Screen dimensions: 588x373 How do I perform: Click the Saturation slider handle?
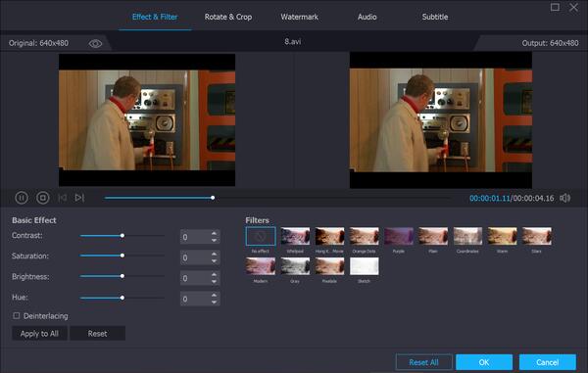click(x=122, y=256)
